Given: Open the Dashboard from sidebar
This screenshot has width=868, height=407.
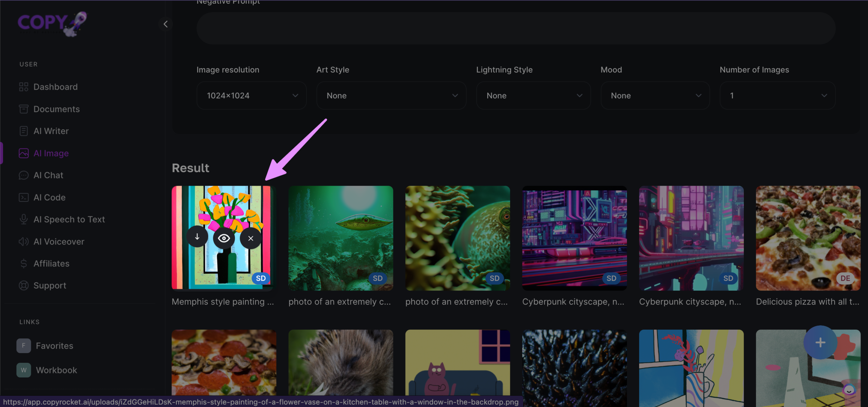Looking at the screenshot, I should (x=55, y=87).
